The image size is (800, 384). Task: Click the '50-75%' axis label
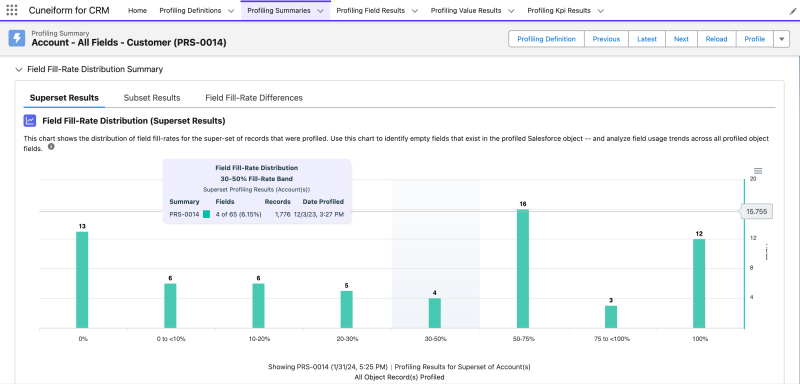523,339
